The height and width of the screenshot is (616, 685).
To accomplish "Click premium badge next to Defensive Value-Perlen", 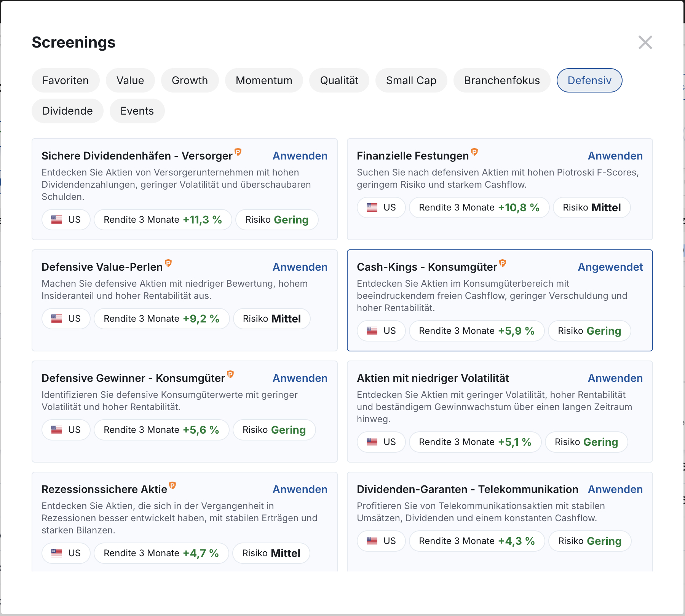I will click(168, 263).
